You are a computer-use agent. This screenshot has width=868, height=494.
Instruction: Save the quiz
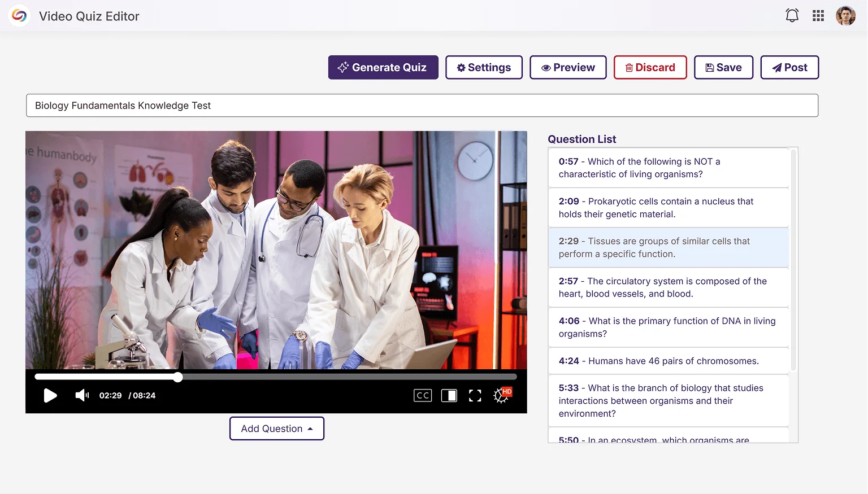click(x=723, y=67)
